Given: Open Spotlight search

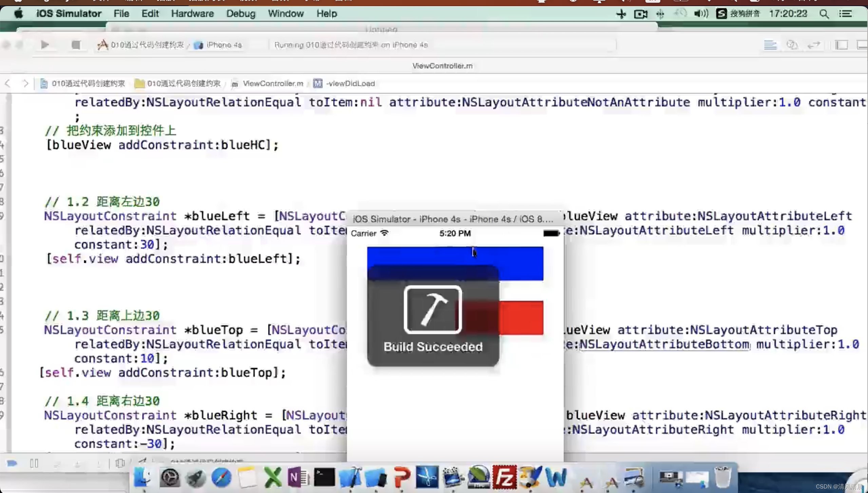Looking at the screenshot, I should point(824,14).
